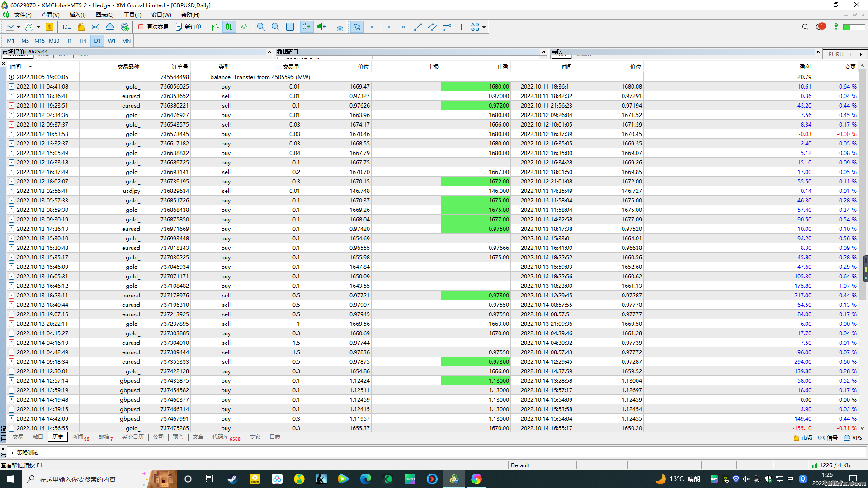
Task: Click the 信号 button in the toolbox footer
Action: click(828, 437)
